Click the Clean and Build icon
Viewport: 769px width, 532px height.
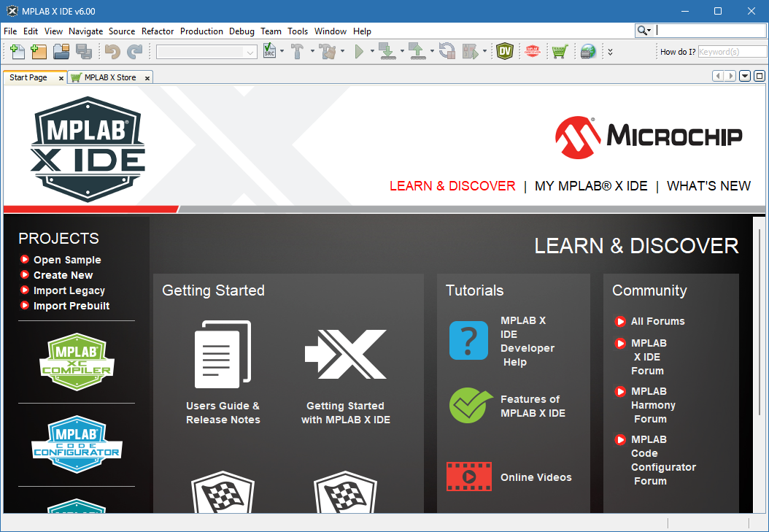(328, 51)
